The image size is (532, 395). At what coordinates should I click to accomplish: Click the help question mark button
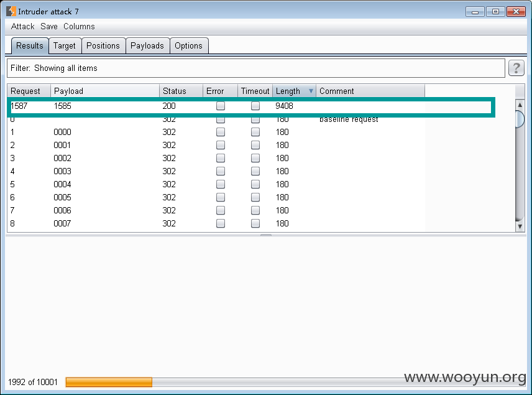(516, 68)
